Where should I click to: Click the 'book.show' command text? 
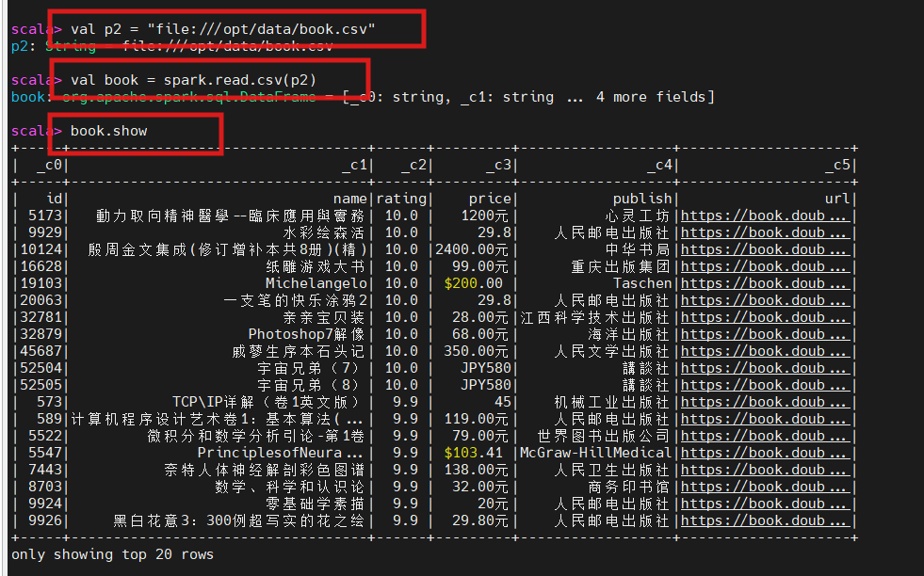109,131
